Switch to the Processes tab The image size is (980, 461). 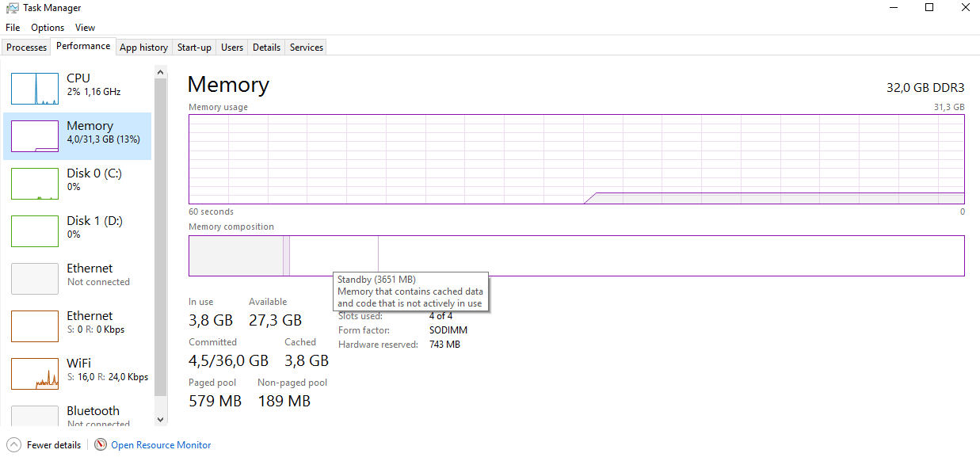[27, 48]
